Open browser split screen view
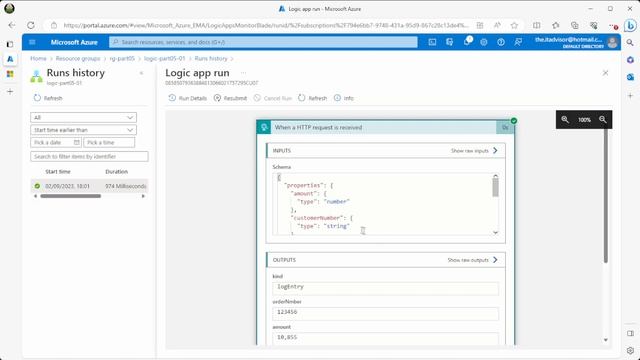Viewport: 640px width, 360px height. (x=536, y=25)
